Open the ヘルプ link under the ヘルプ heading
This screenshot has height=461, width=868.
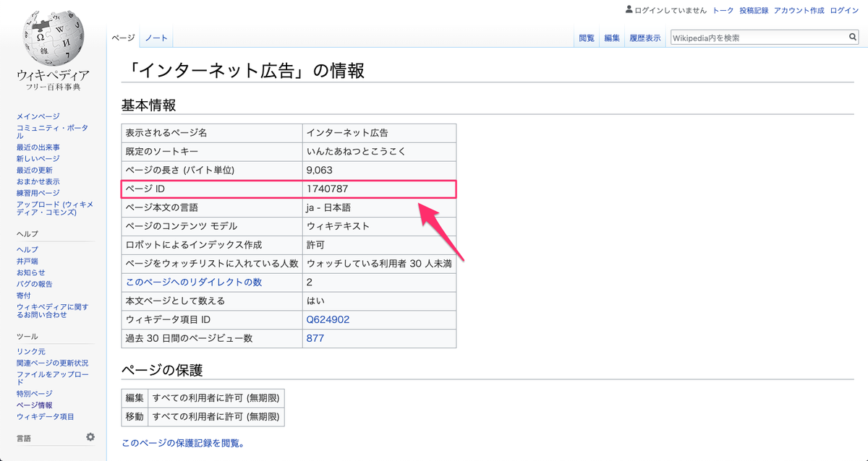pyautogui.click(x=27, y=249)
